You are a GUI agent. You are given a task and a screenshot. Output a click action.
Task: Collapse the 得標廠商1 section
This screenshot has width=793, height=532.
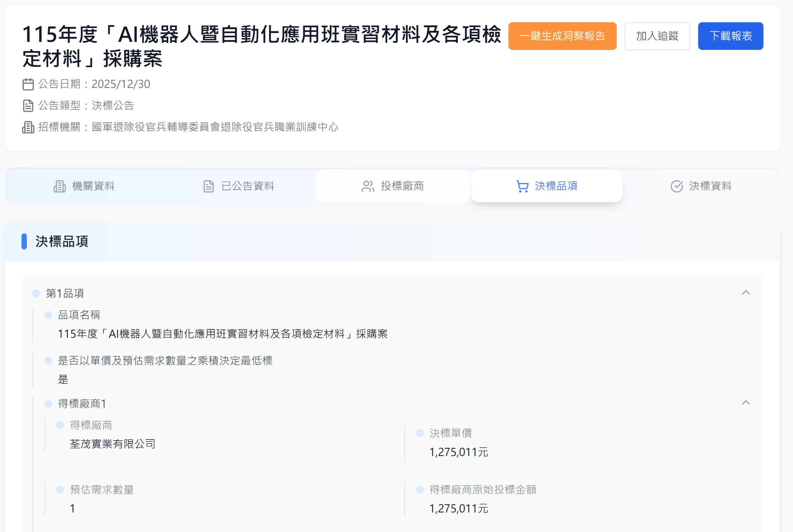tap(746, 403)
